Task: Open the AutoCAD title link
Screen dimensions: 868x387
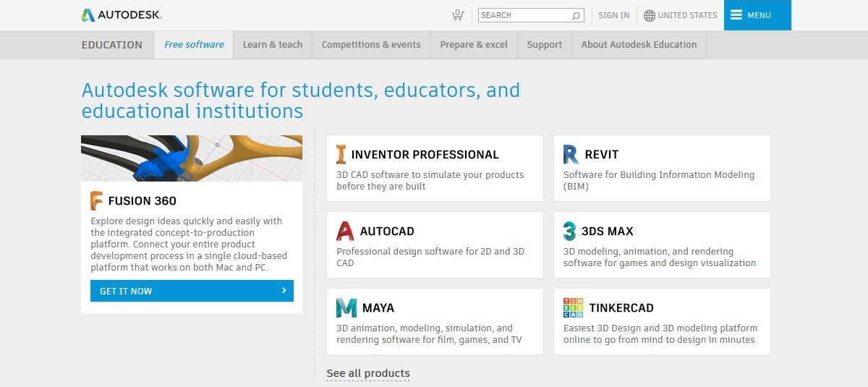Action: pos(387,231)
